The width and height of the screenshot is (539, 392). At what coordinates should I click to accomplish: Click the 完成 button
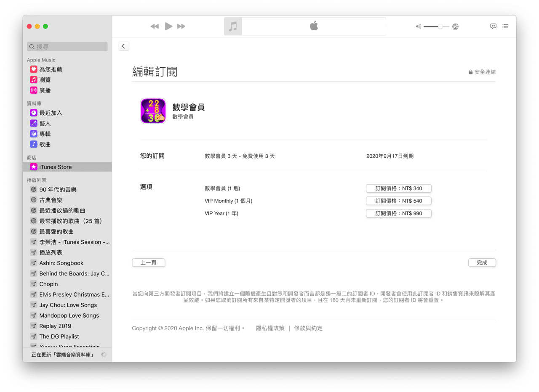coord(482,262)
